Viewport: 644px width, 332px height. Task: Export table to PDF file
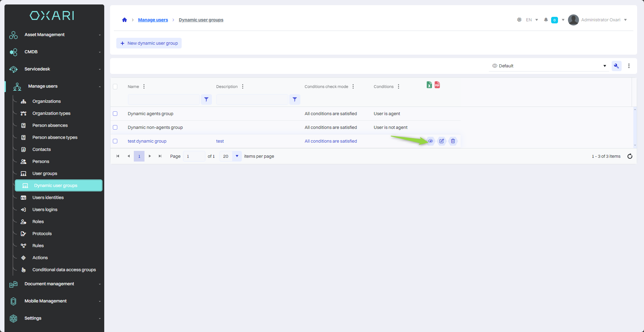tap(437, 85)
